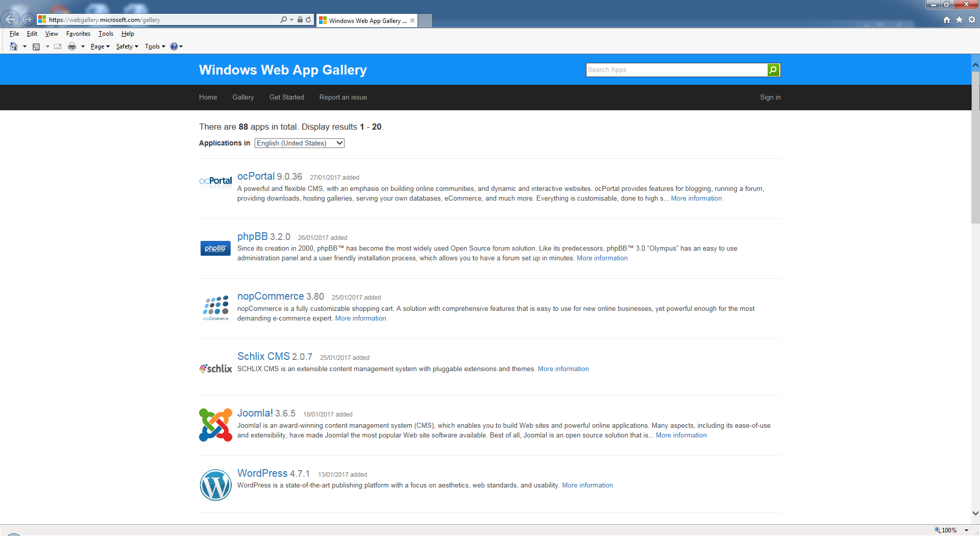Open browser settings gear icon
Screen dimensions: 980x536
coord(972,19)
